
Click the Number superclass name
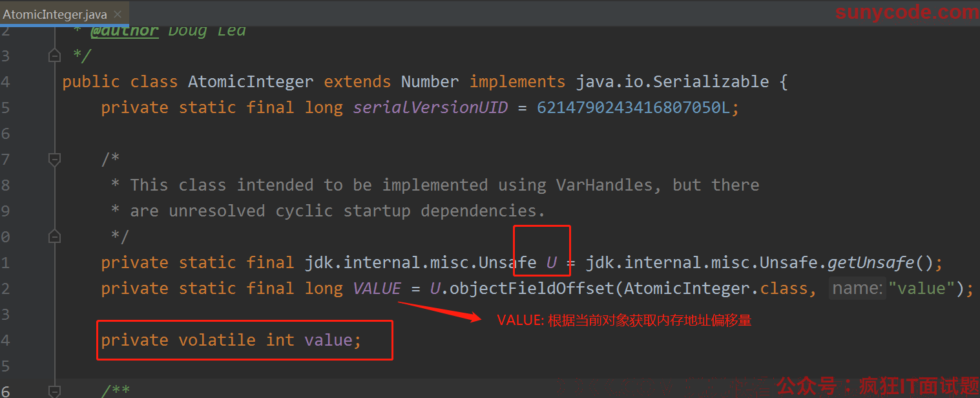click(x=430, y=81)
